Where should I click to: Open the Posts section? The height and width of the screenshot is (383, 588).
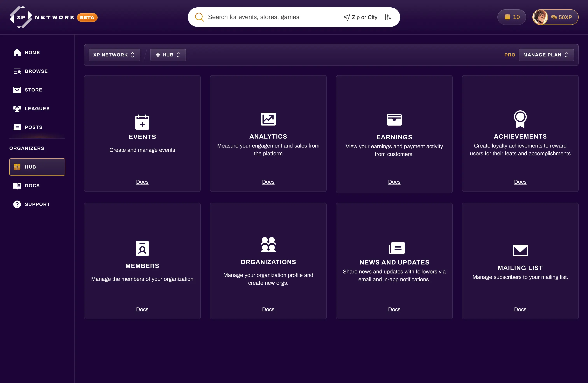point(34,127)
